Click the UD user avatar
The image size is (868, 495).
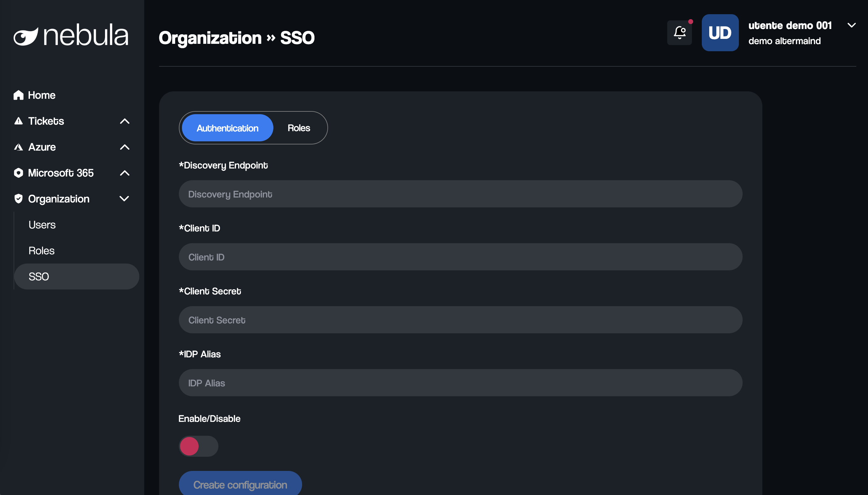720,33
